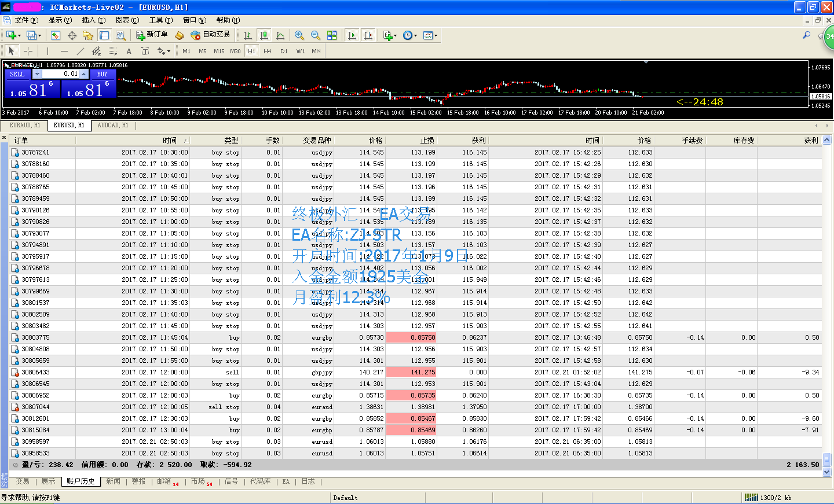The width and height of the screenshot is (834, 504).
Task: Open the 插入(I) insert menu
Action: click(94, 20)
